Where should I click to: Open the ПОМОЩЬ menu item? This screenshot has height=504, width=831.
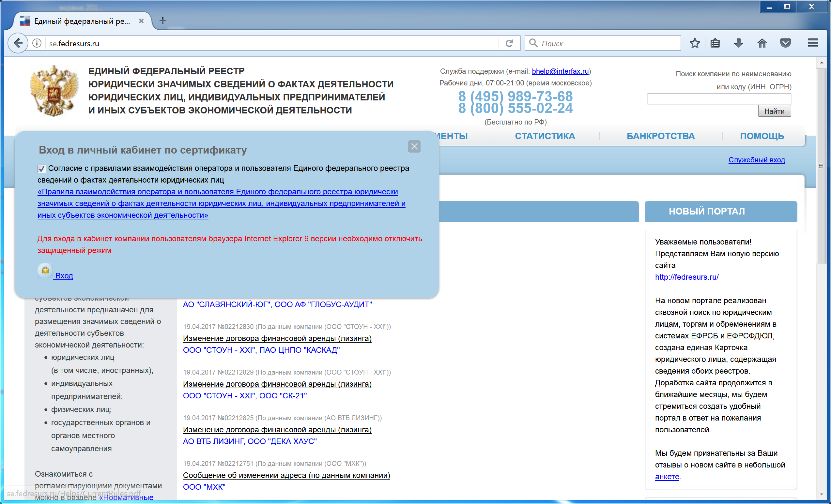[762, 136]
